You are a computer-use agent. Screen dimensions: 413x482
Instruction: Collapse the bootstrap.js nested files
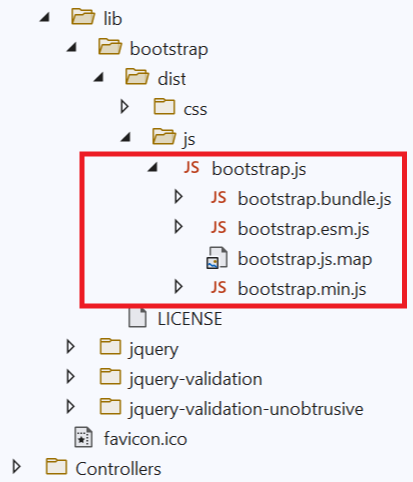click(153, 167)
